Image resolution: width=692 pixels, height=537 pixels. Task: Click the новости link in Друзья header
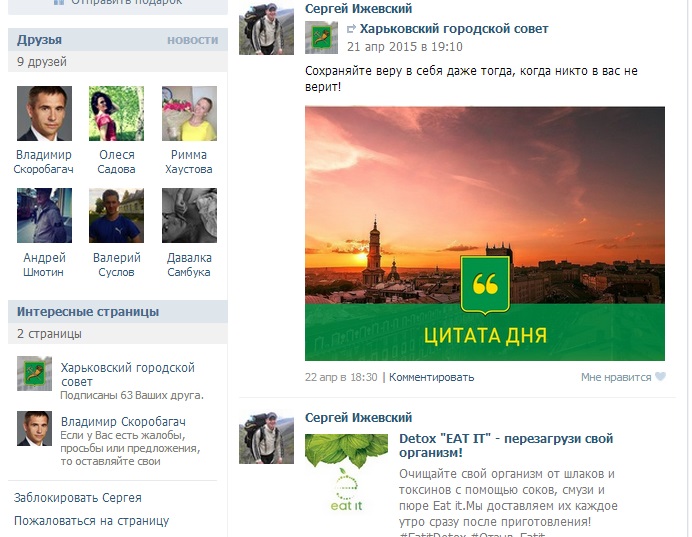click(192, 40)
